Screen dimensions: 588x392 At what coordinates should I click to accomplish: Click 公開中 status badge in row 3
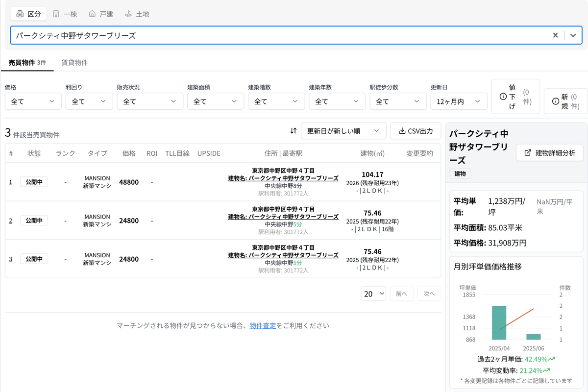pos(34,259)
